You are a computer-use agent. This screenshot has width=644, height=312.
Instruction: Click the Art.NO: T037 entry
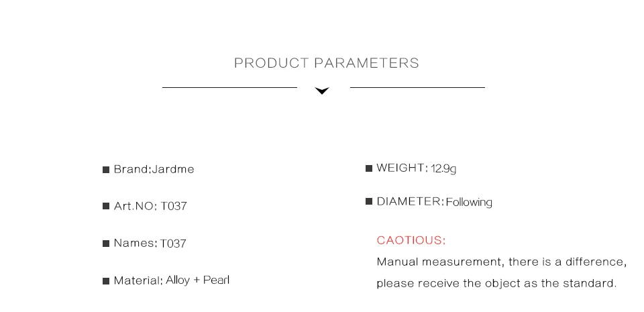pos(150,206)
